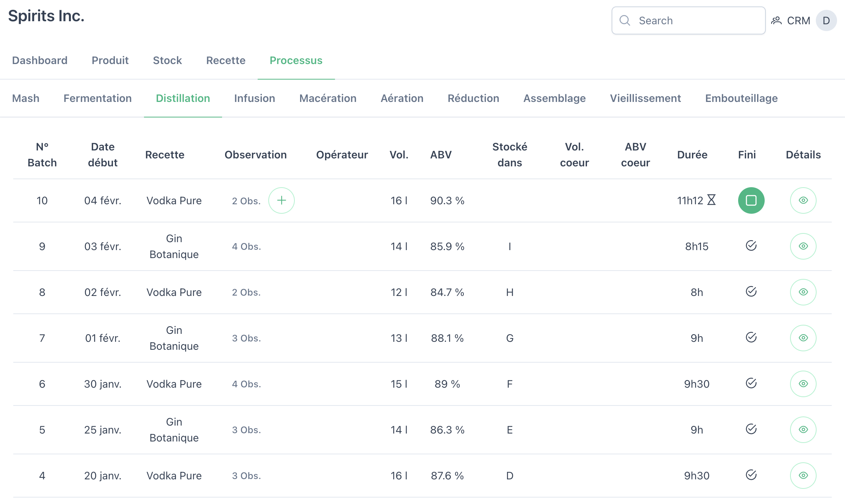Screen dimensions: 845x504
Task: Open details eye icon for batch 4
Action: point(803,475)
